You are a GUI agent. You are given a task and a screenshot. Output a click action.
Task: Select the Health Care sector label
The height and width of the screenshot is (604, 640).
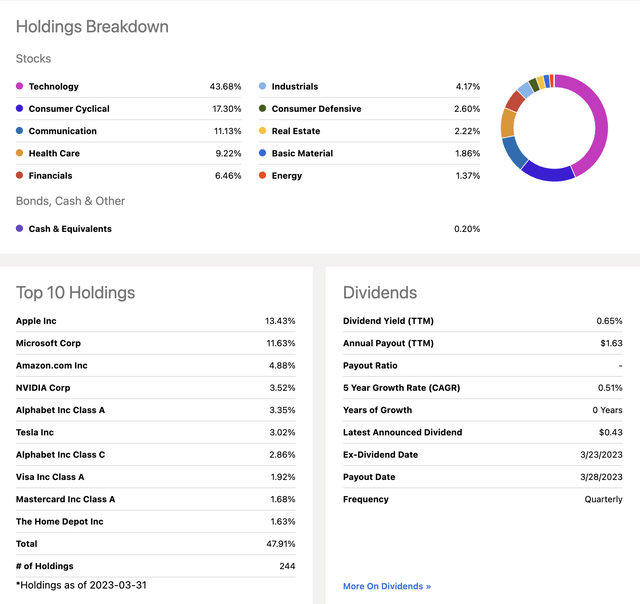click(x=54, y=153)
